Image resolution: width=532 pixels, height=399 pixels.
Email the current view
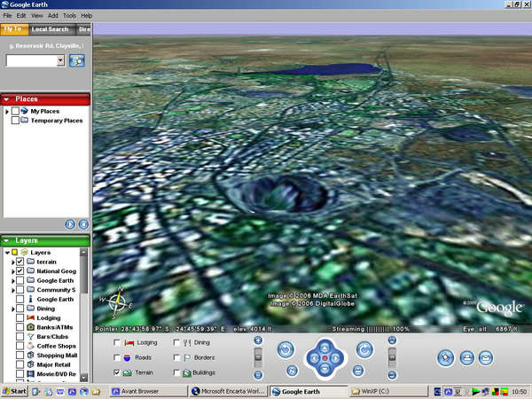click(x=486, y=358)
